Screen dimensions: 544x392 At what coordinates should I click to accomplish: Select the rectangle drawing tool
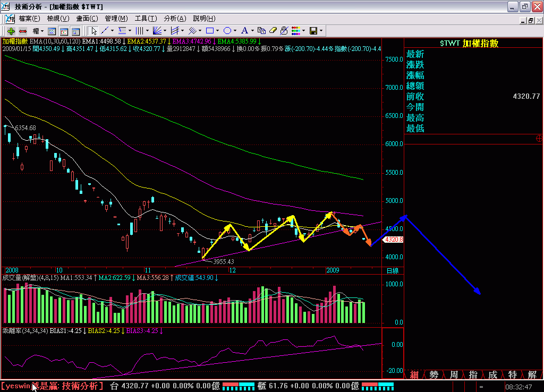click(x=209, y=31)
